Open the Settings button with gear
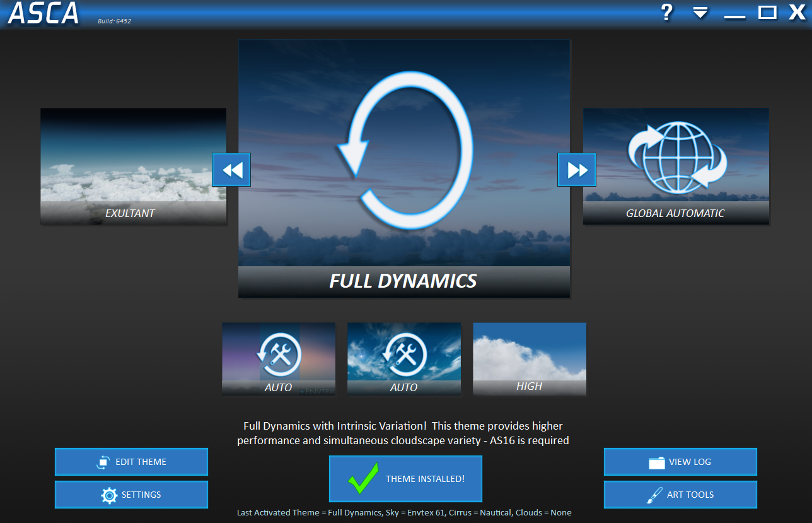 coord(131,495)
